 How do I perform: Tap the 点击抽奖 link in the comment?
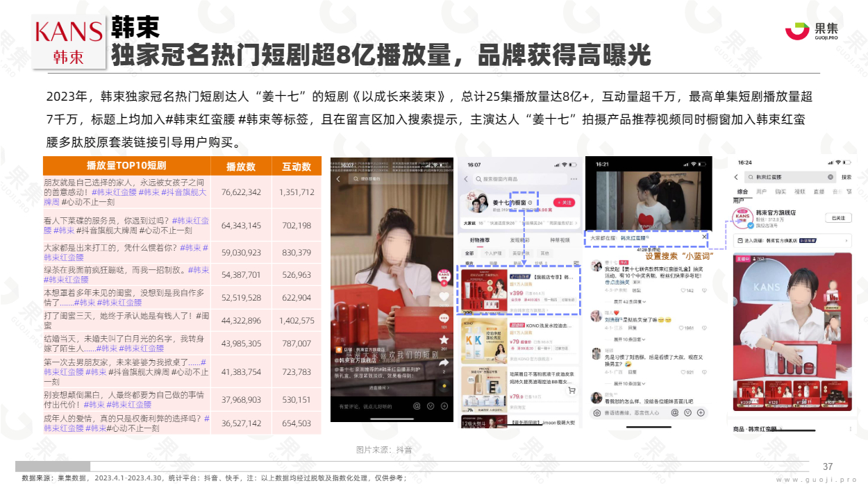click(x=616, y=283)
